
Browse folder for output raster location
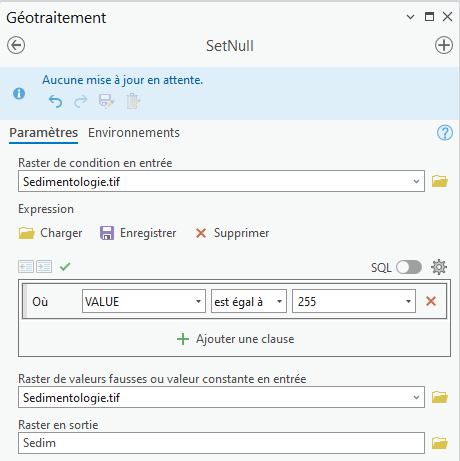tap(440, 443)
